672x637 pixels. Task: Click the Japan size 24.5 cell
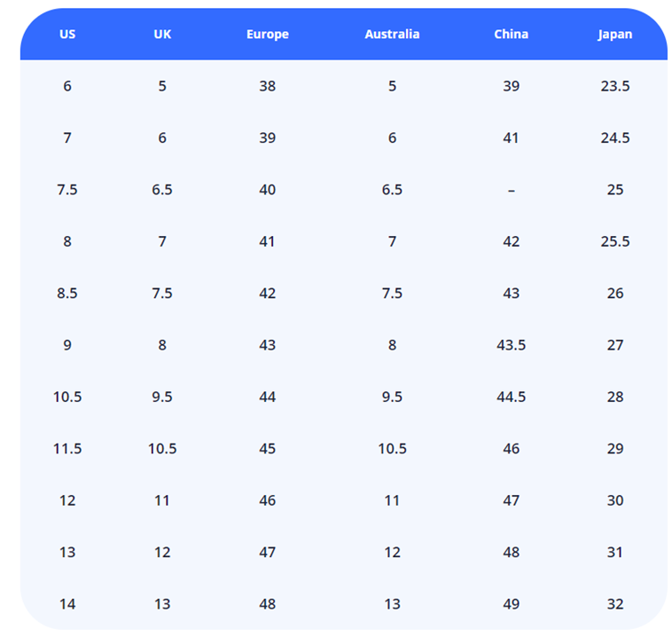click(615, 138)
